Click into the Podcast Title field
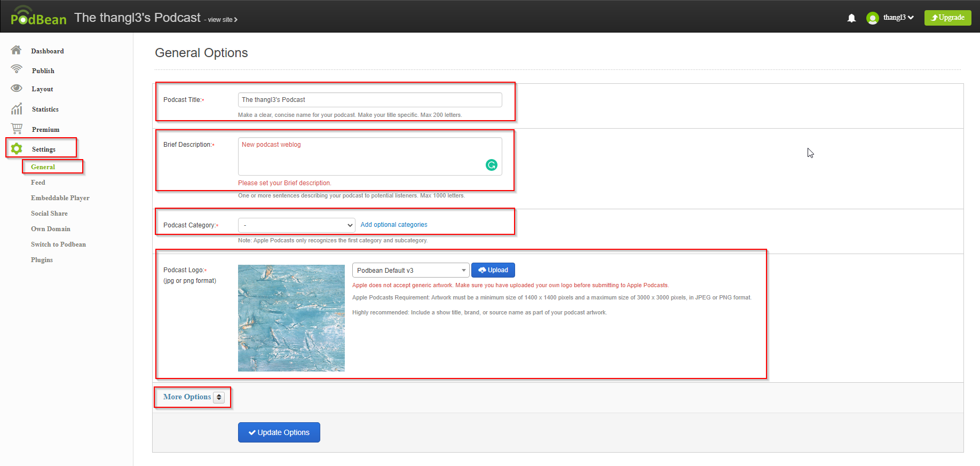 370,100
